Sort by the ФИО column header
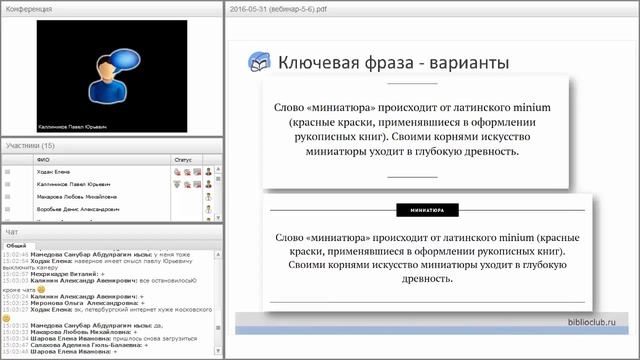The image size is (640, 360). pyautogui.click(x=102, y=160)
